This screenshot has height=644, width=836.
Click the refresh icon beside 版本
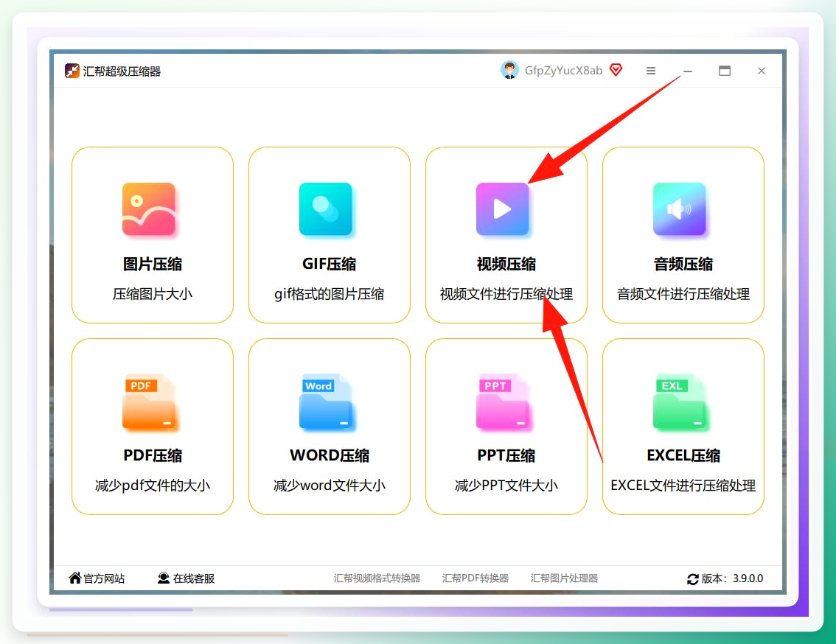coord(692,579)
